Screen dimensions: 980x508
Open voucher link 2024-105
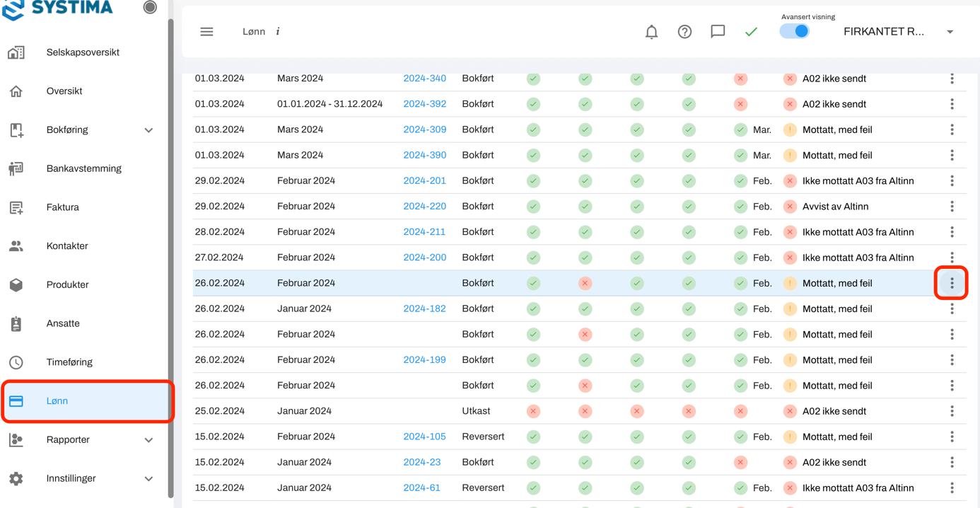click(424, 437)
